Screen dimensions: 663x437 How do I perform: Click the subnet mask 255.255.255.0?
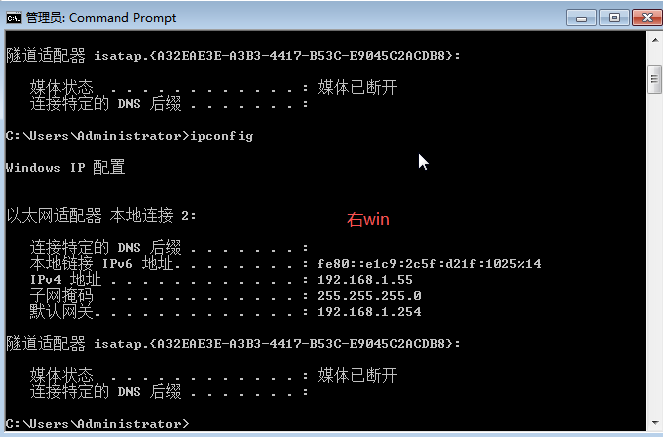tap(369, 296)
